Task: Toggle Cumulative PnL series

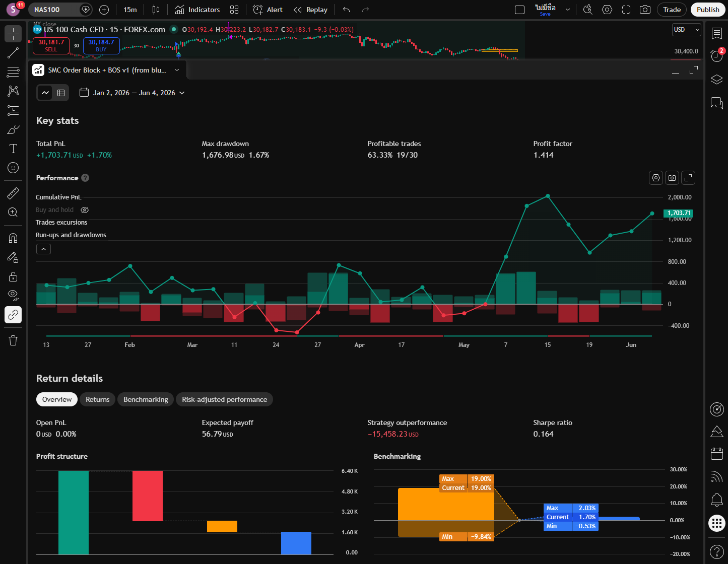Action: [x=58, y=197]
